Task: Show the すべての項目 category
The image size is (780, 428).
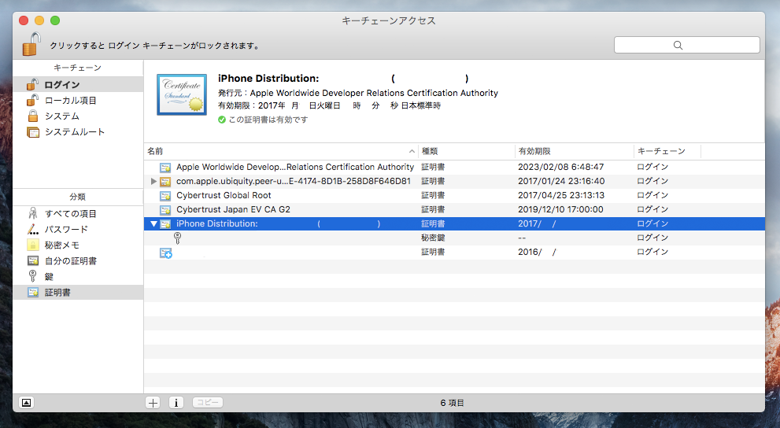Action: (78, 214)
